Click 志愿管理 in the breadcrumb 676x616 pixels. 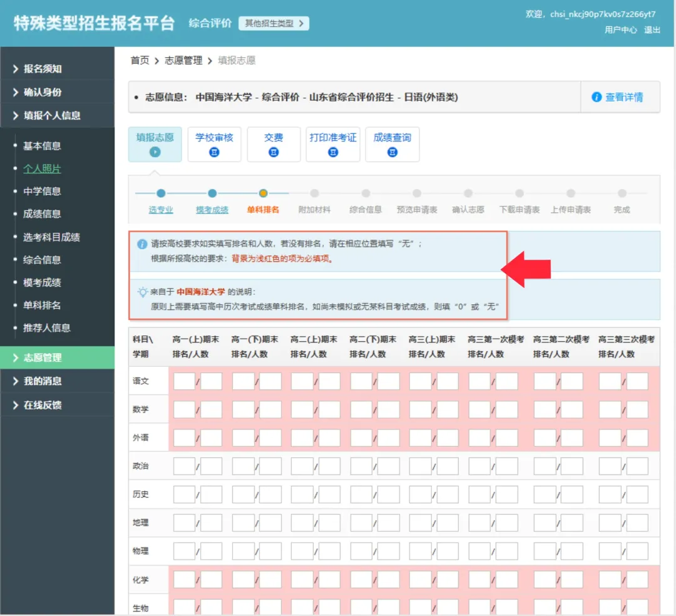(x=183, y=60)
